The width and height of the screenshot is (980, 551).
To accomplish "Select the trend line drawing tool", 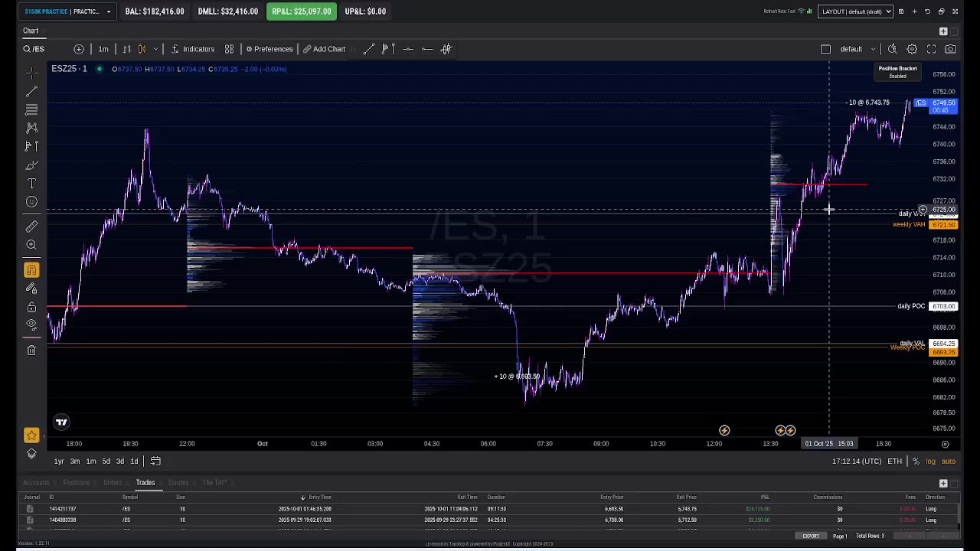I will tap(31, 91).
